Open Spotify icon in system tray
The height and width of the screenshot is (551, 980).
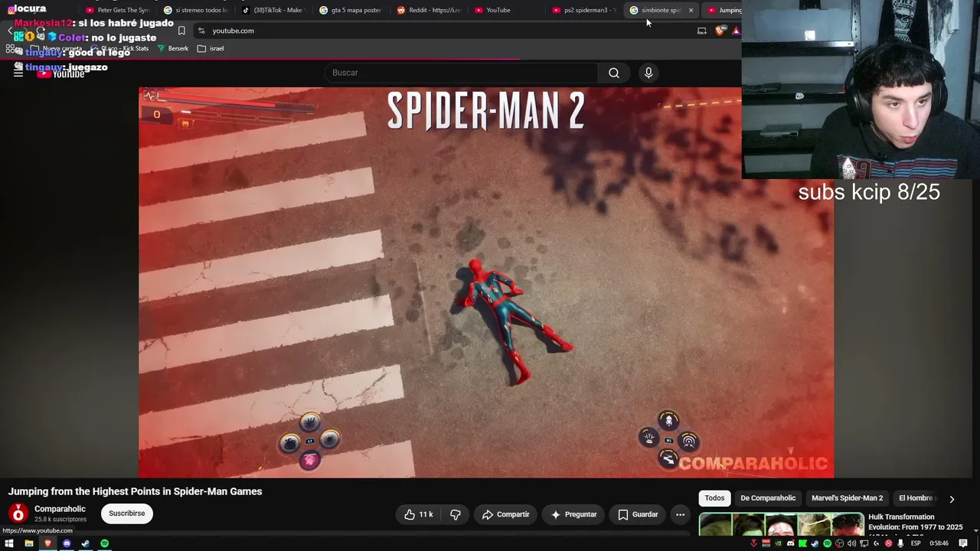pos(827,543)
